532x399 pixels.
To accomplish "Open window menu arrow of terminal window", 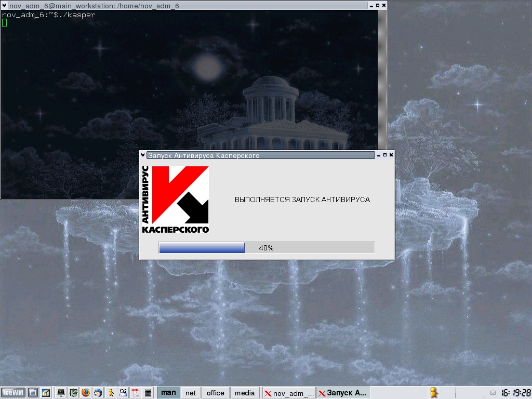I will click(4, 5).
